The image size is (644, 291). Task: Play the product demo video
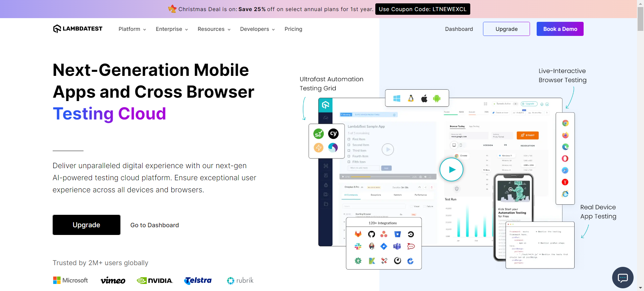(451, 169)
